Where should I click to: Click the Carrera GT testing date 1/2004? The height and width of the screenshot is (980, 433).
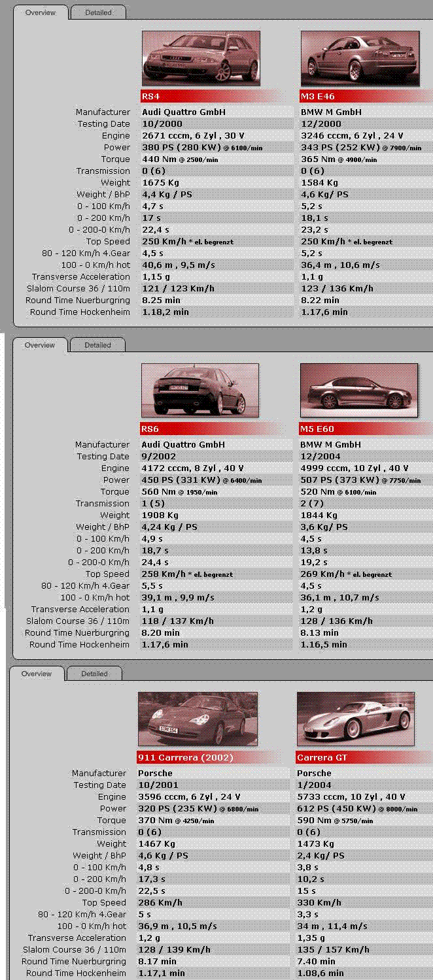coord(315,785)
